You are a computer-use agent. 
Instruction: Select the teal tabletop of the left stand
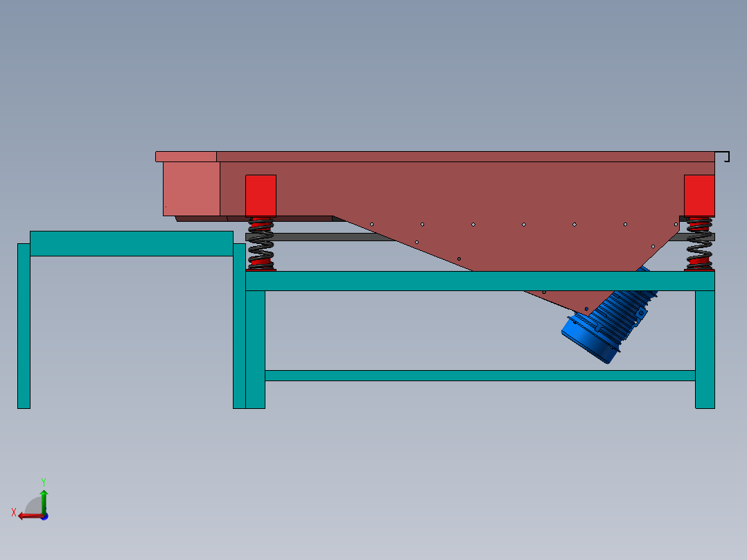(x=132, y=243)
